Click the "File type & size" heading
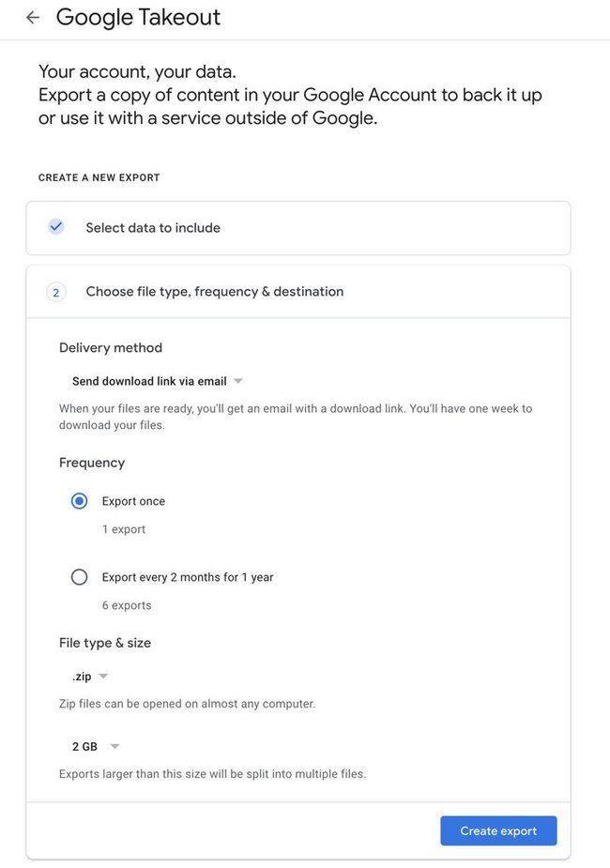This screenshot has width=610, height=868. click(105, 642)
